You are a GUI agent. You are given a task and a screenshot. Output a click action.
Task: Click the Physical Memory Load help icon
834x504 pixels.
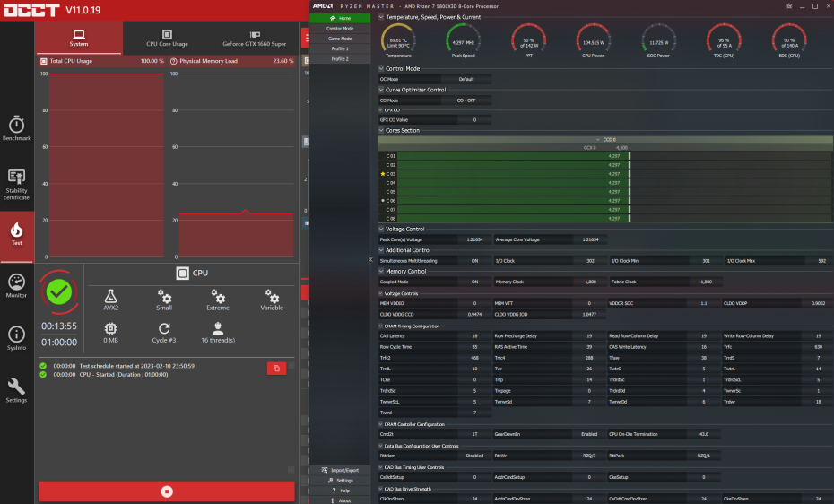tap(173, 61)
